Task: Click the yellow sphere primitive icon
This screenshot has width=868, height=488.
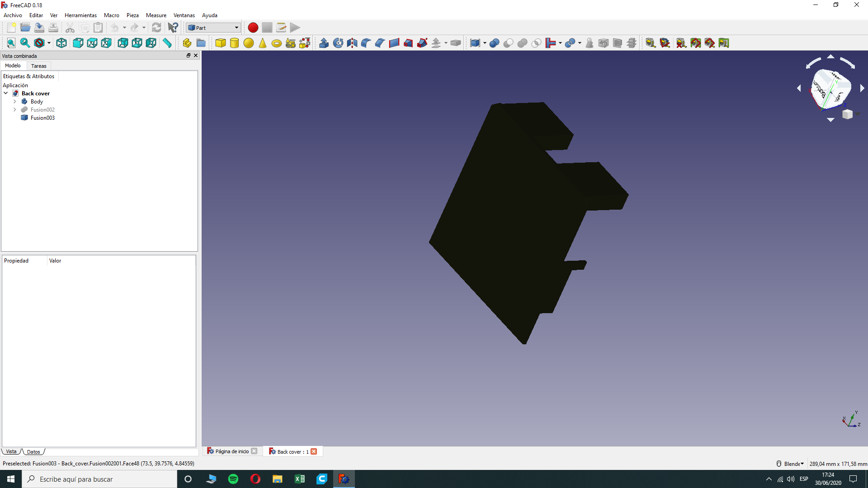Action: pos(249,43)
